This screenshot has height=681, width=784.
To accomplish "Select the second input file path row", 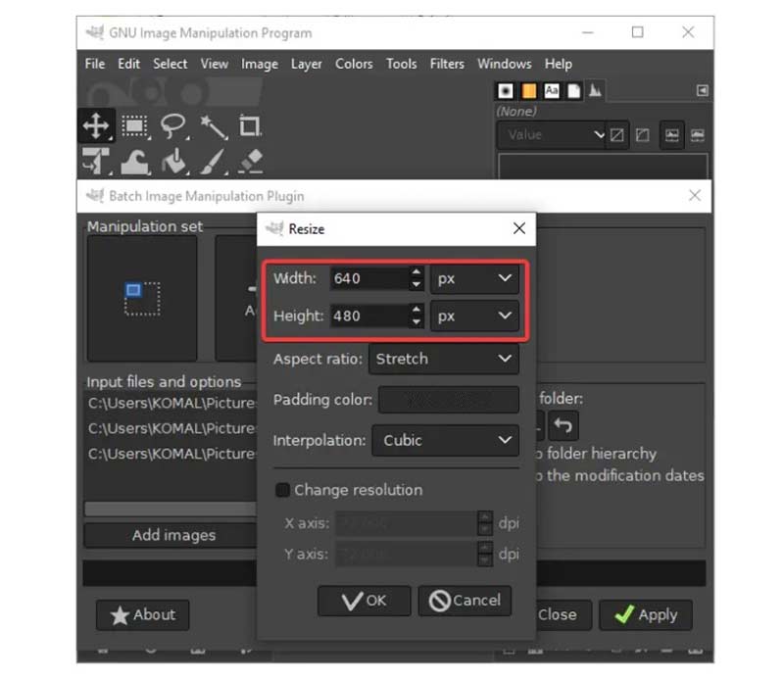I will [x=171, y=428].
